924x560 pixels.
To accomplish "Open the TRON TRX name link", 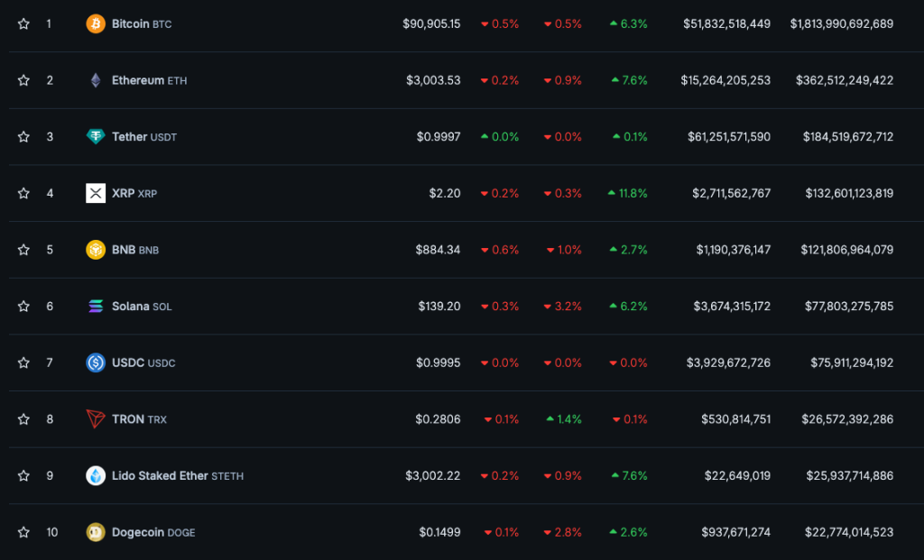I will [139, 419].
